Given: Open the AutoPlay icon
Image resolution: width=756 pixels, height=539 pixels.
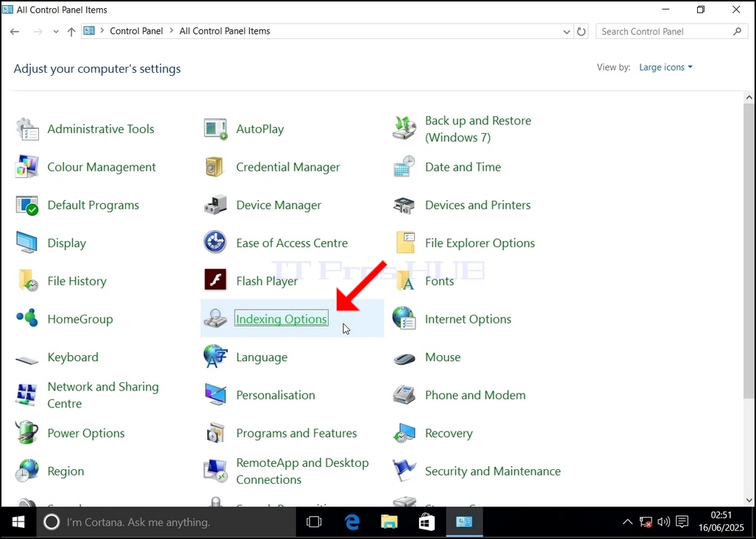Looking at the screenshot, I should click(x=215, y=129).
